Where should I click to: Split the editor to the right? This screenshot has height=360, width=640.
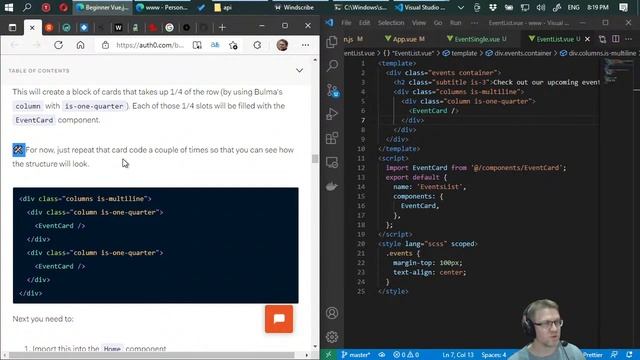point(616,39)
